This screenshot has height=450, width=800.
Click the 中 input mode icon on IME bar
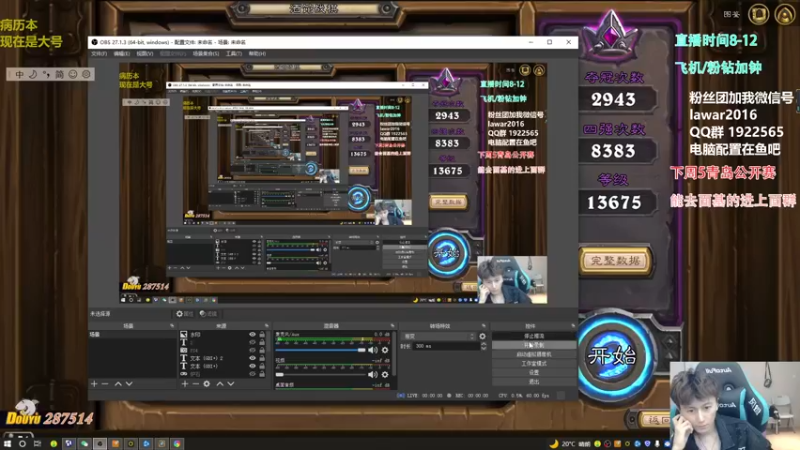click(x=19, y=74)
